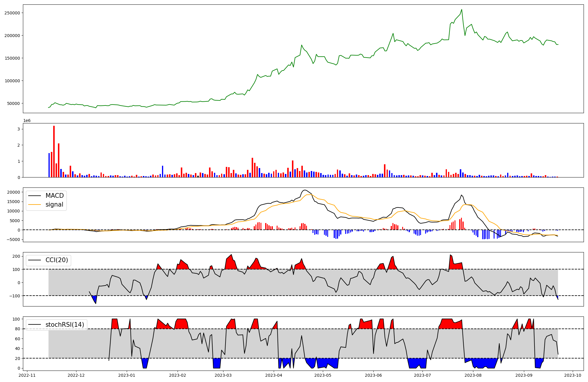Click the CCI(20) legend entry
Viewport: 588px width, 382px height.
point(56,260)
